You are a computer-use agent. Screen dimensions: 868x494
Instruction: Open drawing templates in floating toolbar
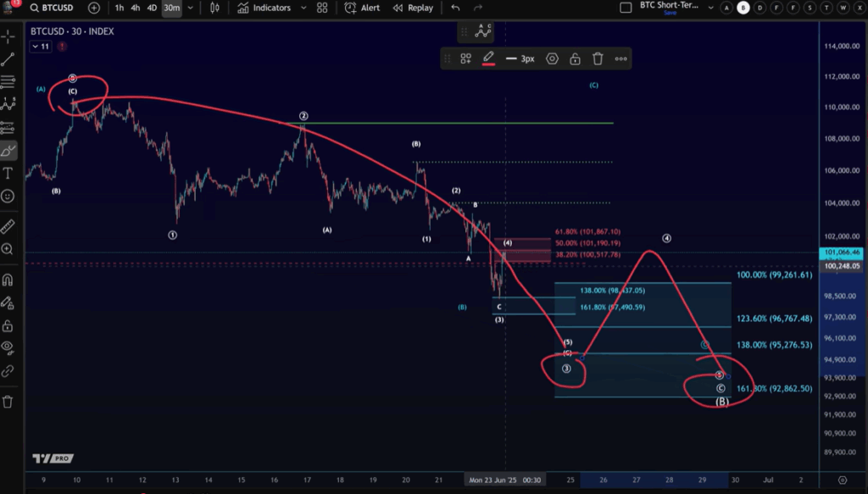(x=465, y=58)
